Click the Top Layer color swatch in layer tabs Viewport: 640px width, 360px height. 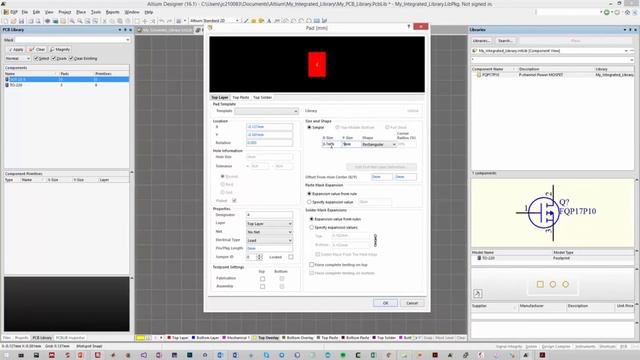tap(169, 338)
